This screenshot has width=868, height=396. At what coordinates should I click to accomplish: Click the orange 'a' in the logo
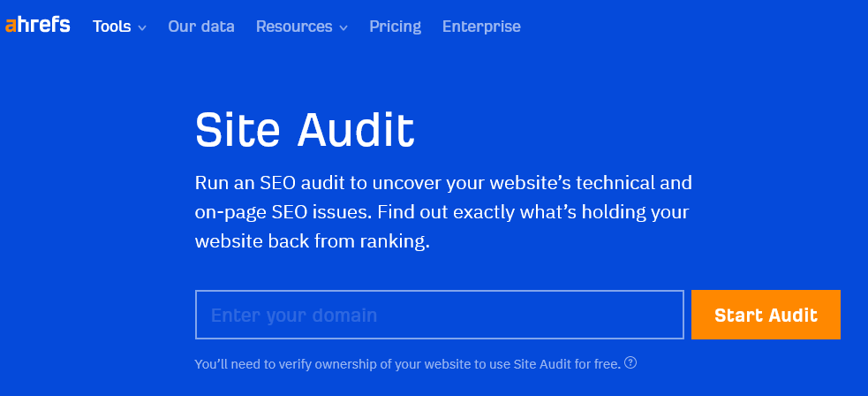coord(11,27)
